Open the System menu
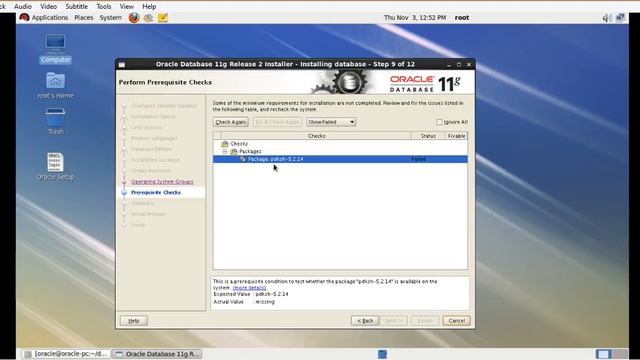640x360 pixels. [111, 18]
